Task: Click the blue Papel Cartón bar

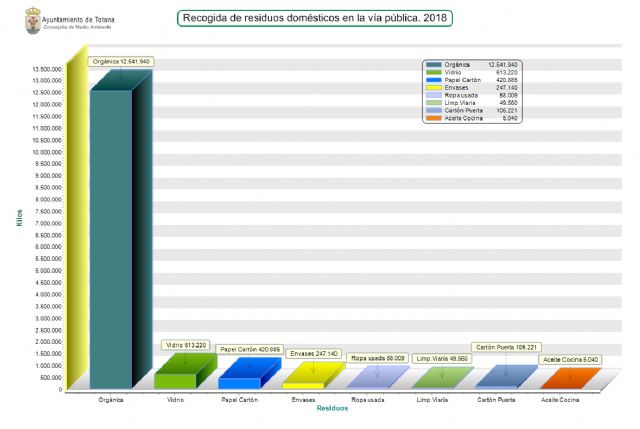Action: 238,381
